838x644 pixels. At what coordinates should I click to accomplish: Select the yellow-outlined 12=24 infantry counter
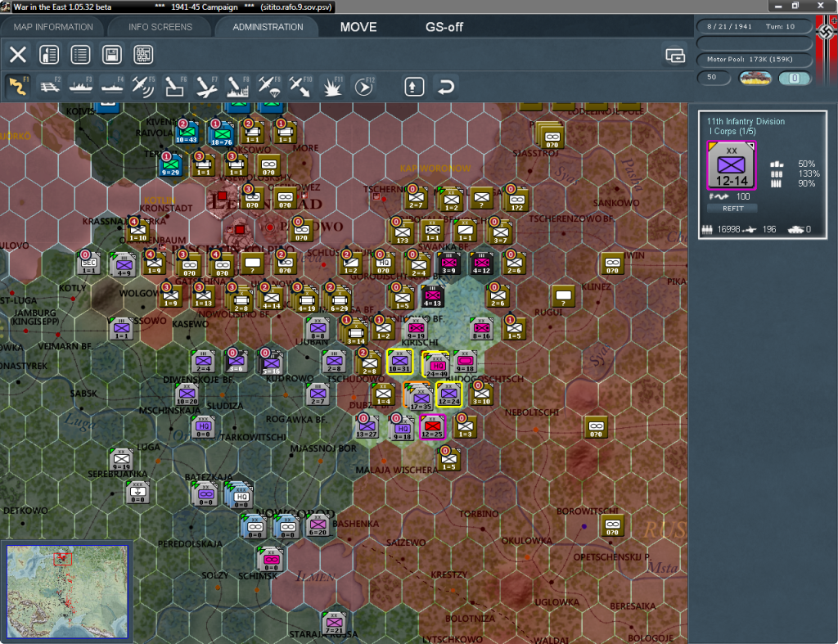pyautogui.click(x=448, y=395)
